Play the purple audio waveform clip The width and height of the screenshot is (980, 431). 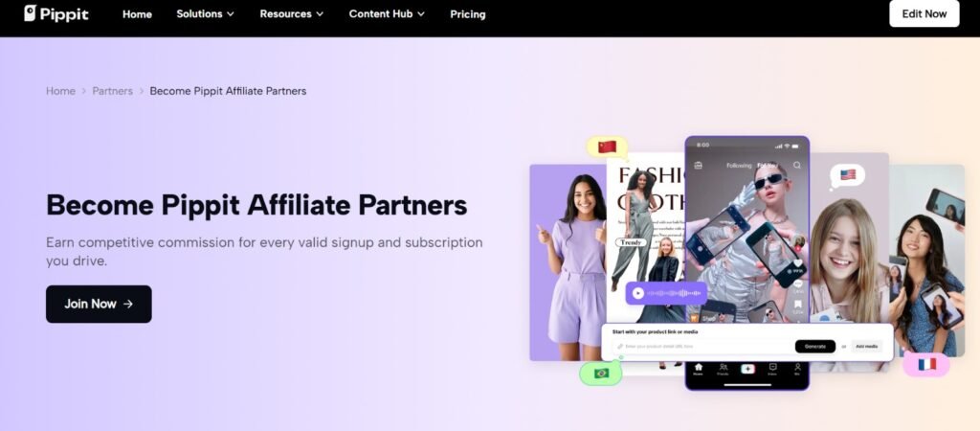637,293
